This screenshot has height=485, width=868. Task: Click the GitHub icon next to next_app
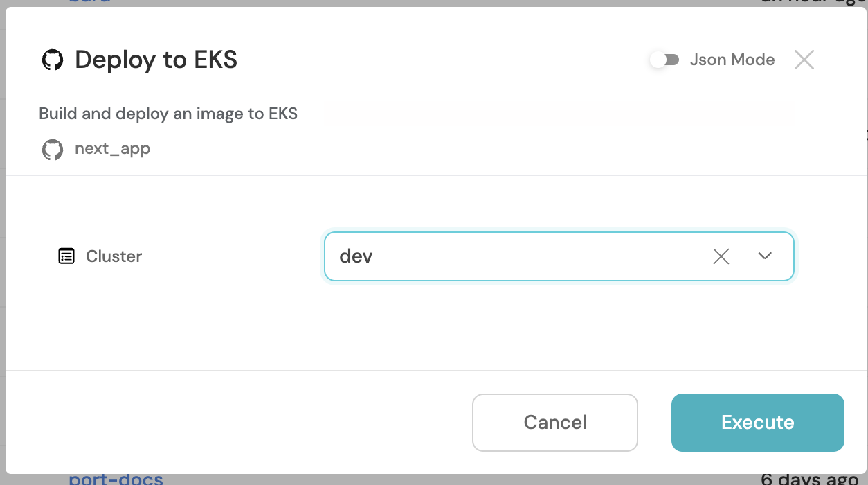pyautogui.click(x=53, y=149)
